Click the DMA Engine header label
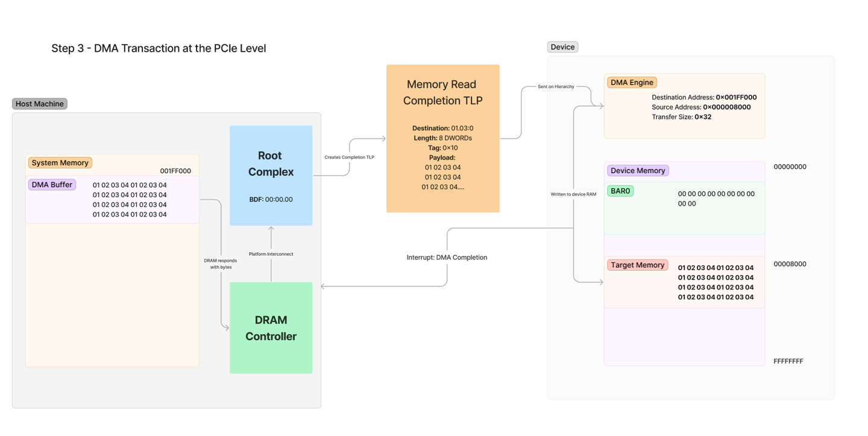The height and width of the screenshot is (436, 868). (632, 82)
